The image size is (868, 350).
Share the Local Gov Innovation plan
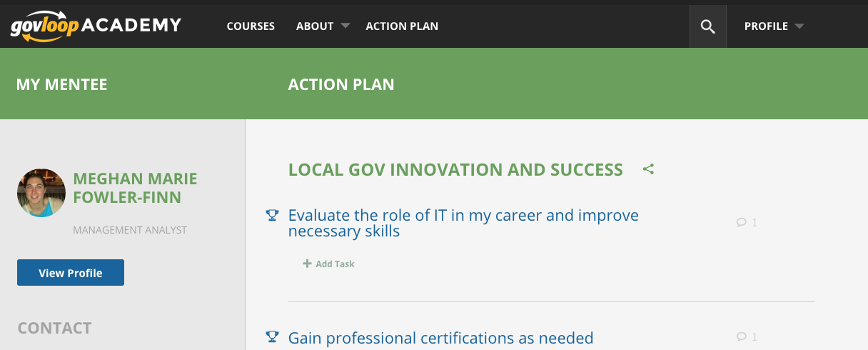pos(648,170)
